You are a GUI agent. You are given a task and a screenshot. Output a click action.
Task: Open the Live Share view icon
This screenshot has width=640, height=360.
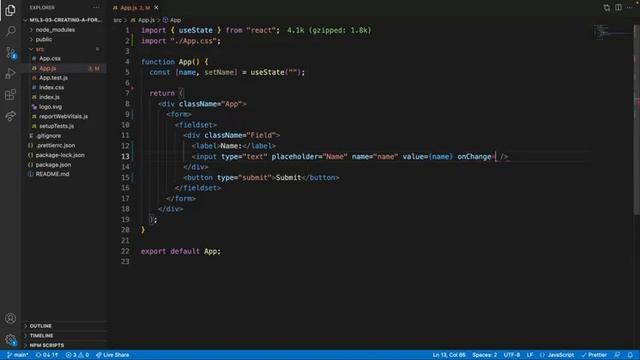point(10,116)
